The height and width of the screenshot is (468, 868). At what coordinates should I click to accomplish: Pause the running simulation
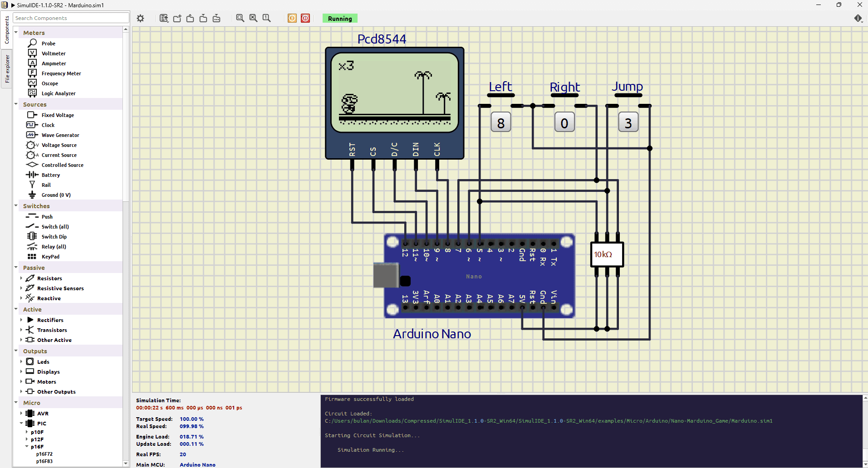[305, 18]
